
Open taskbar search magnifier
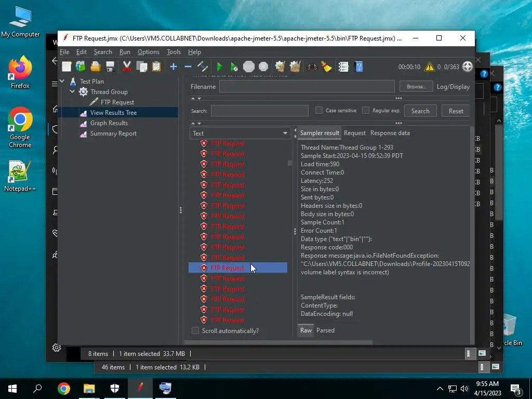pyautogui.click(x=37, y=389)
